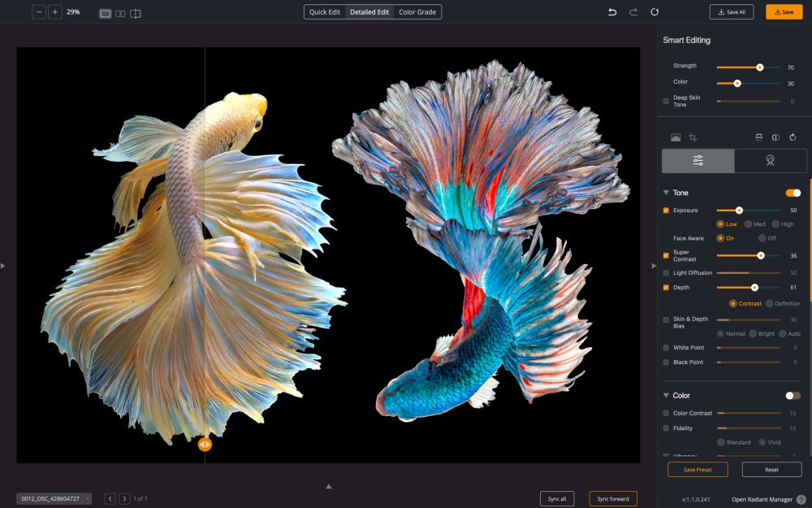Click the rotate image icon
Image resolution: width=812 pixels, height=508 pixels.
click(x=793, y=137)
